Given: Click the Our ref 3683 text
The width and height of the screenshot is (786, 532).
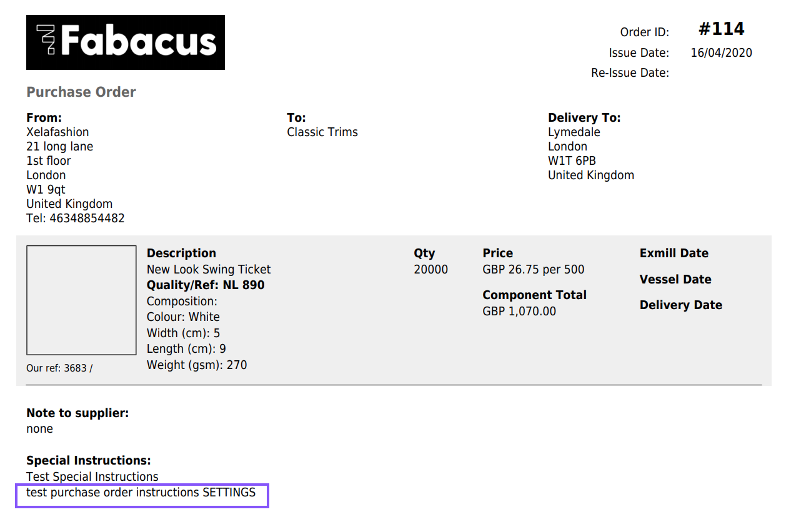Looking at the screenshot, I should point(59,368).
